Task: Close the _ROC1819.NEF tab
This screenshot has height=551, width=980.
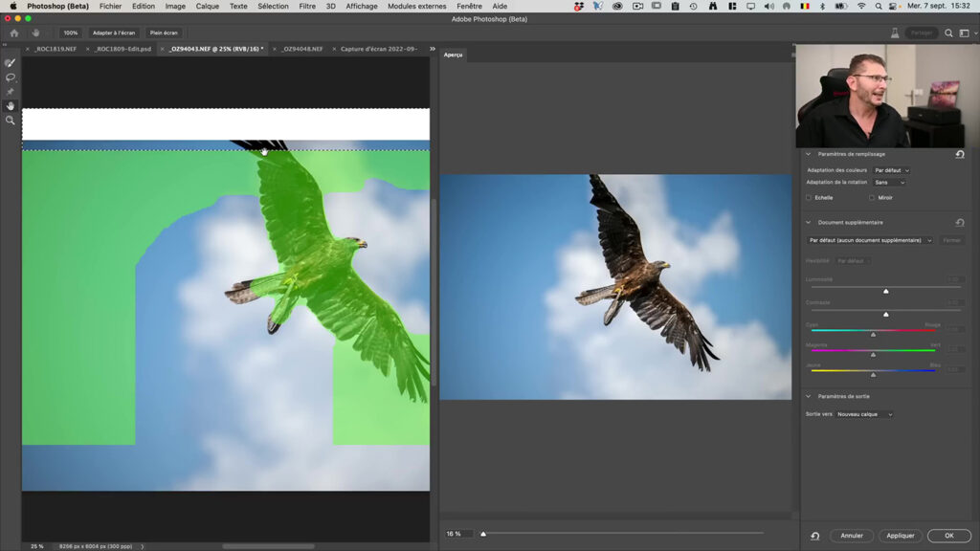Action: coord(28,49)
